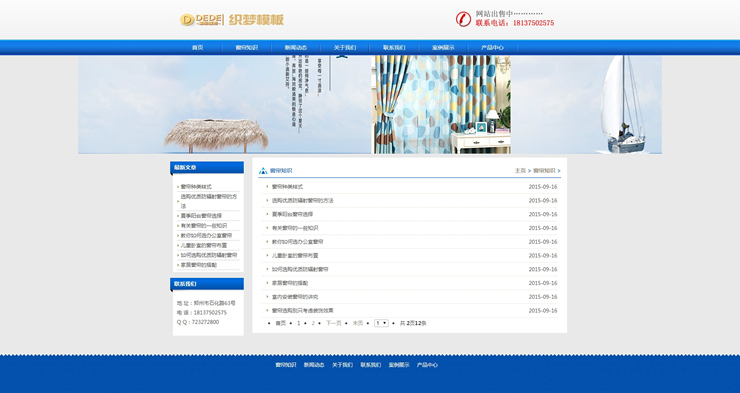
Task: Open the page-number dropdown in pagination
Action: click(x=381, y=323)
